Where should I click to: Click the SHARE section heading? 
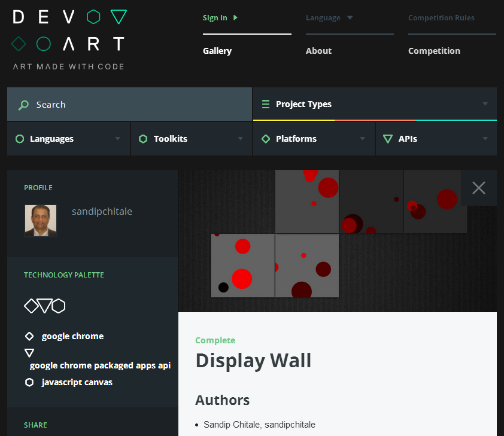[35, 425]
